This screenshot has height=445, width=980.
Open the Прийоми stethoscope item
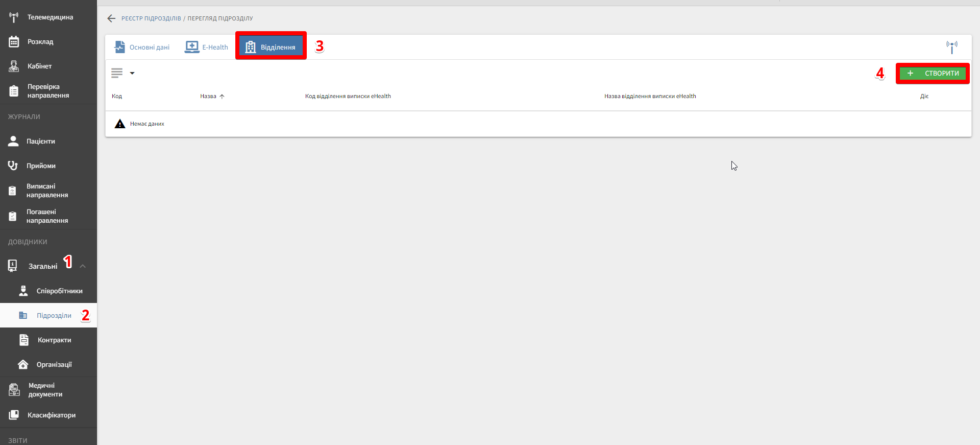[x=41, y=166]
